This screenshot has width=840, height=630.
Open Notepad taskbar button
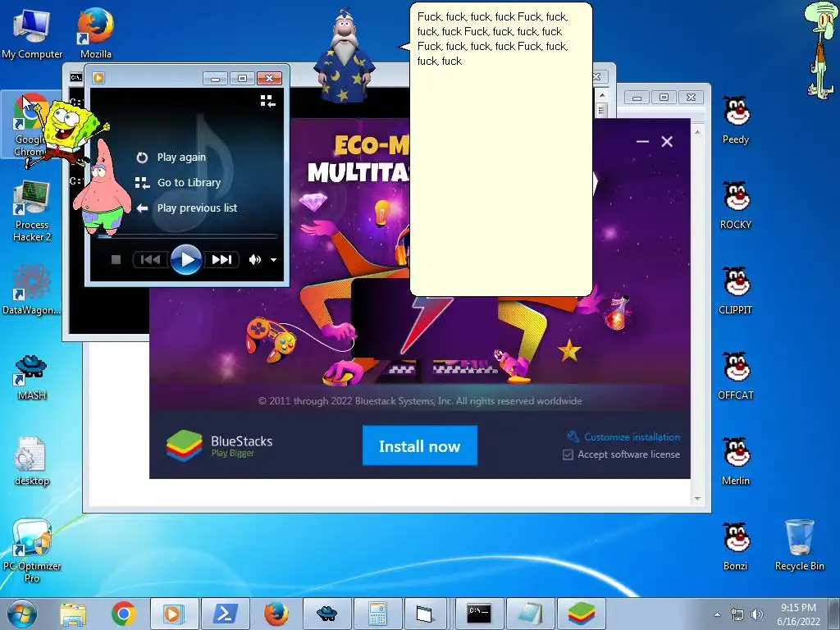[531, 614]
